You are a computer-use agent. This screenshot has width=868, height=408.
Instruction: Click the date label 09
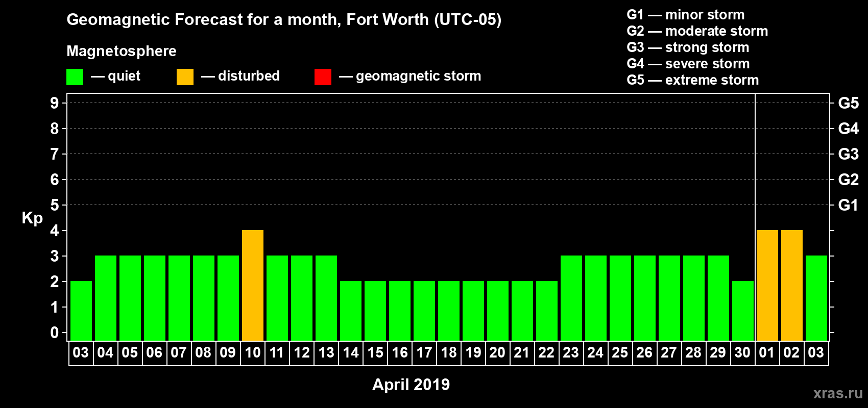tap(228, 353)
